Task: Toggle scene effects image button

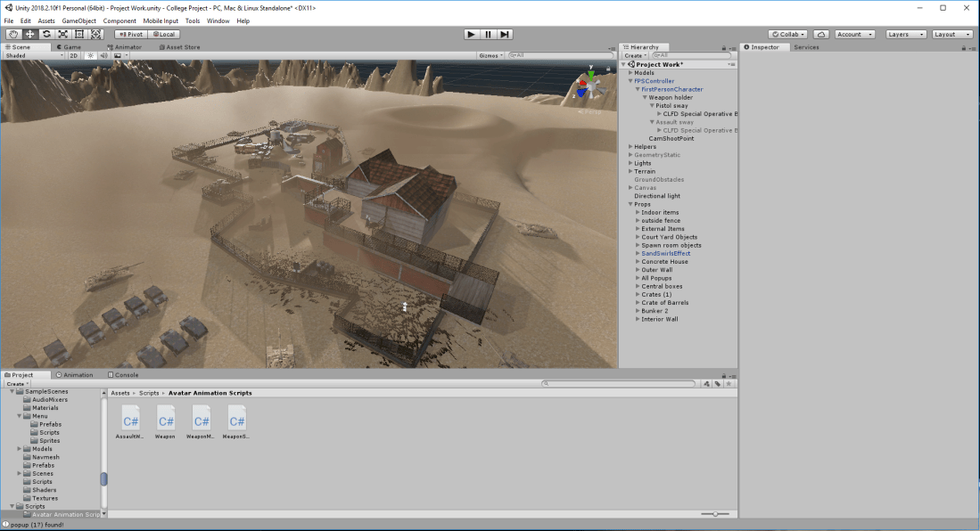Action: (118, 55)
